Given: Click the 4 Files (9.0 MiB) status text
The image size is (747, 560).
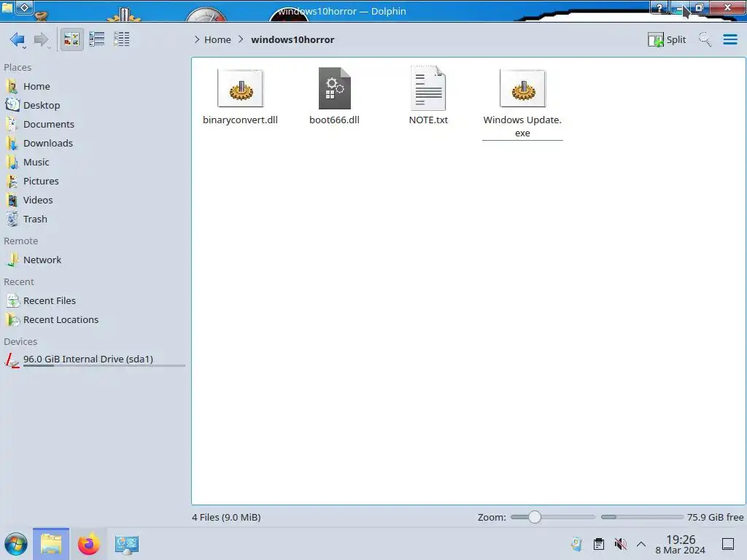Looking at the screenshot, I should (x=226, y=517).
